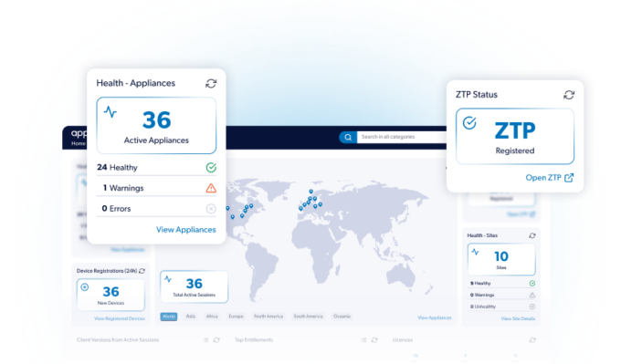The height and width of the screenshot is (364, 621).
Task: Click the grey X circle beside 0 Errors
Action: tap(211, 209)
